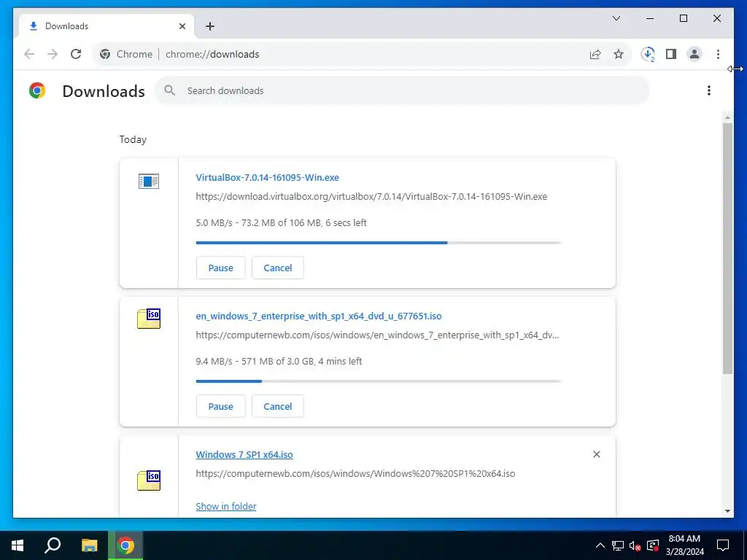Image resolution: width=747 pixels, height=560 pixels.
Task: Click the Windows 7 SP1 x64 iso file icon
Action: pyautogui.click(x=149, y=480)
